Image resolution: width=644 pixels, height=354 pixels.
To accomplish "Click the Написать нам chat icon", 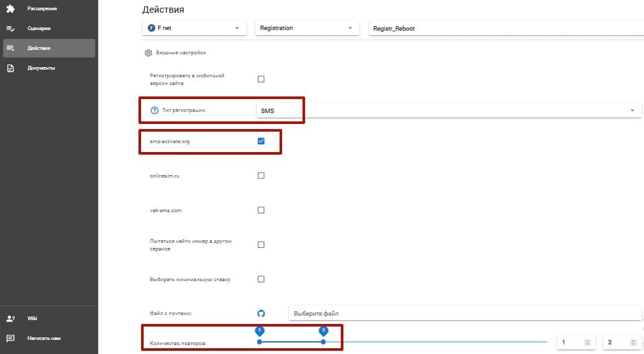I will (x=10, y=338).
